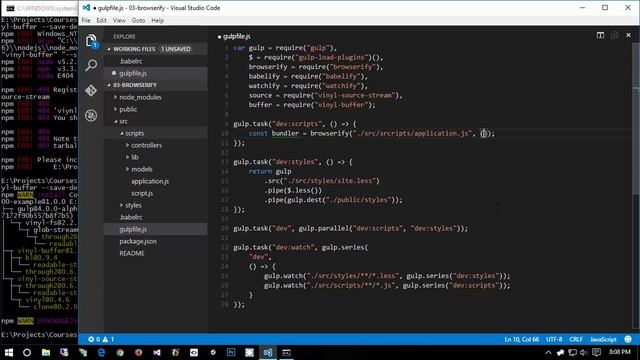Open the Search view in the activity bar
The height and width of the screenshot is (360, 640).
(91, 65)
